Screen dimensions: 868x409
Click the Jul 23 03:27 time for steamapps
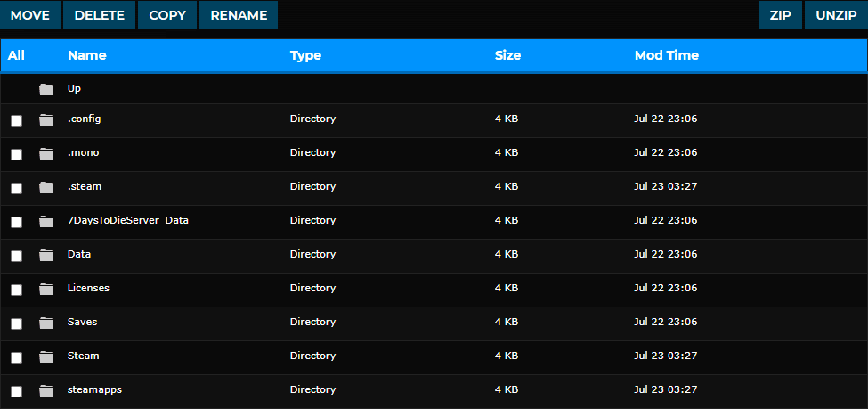pyautogui.click(x=665, y=389)
